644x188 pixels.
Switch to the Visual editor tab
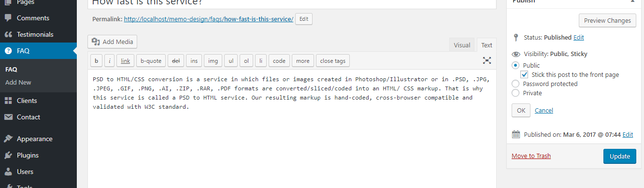pos(462,45)
